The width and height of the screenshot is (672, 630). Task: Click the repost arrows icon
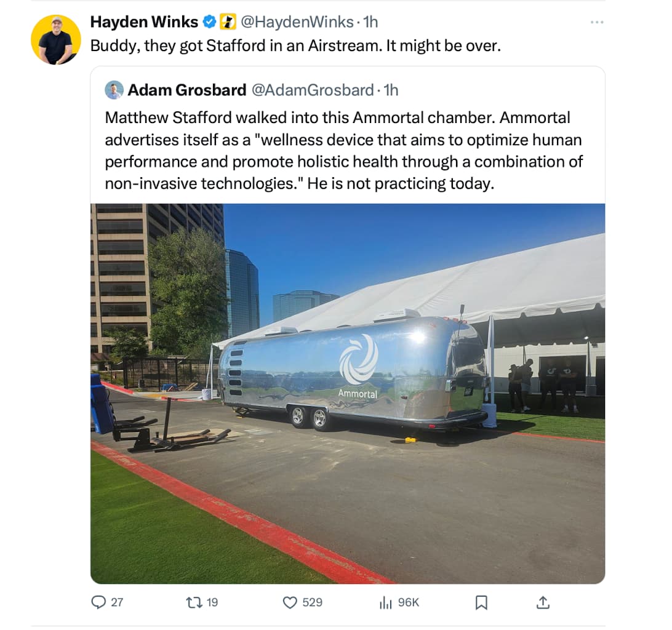pyautogui.click(x=193, y=602)
